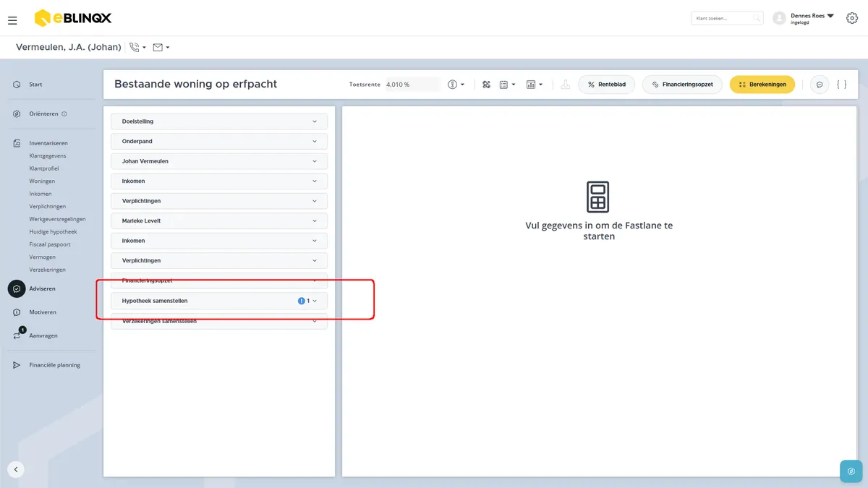Open Fiscaal paspoort in the sidebar
Screen dimensions: 868x488
click(49, 244)
